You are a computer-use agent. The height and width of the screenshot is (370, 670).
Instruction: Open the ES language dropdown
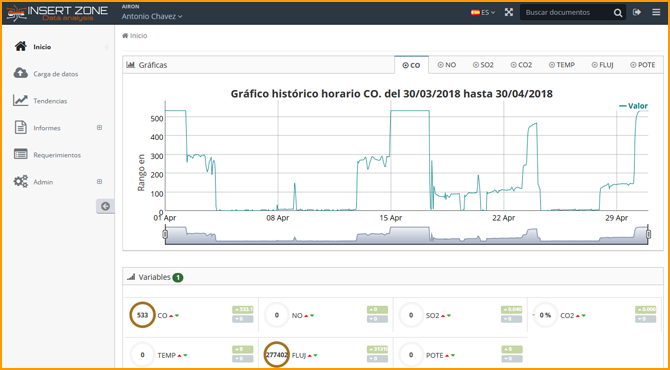click(483, 12)
